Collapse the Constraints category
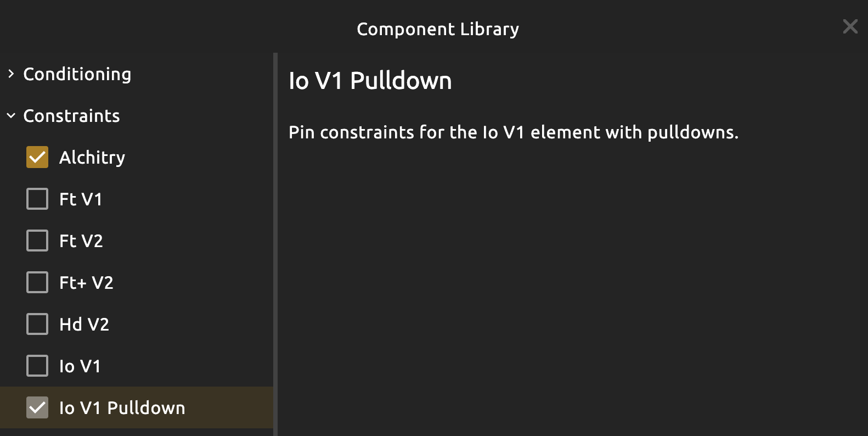 coord(11,116)
